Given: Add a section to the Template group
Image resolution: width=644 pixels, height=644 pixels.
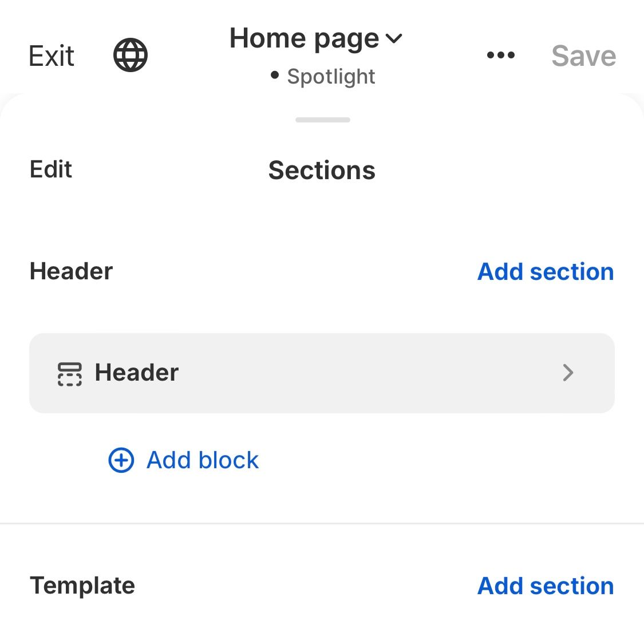Looking at the screenshot, I should click(546, 586).
